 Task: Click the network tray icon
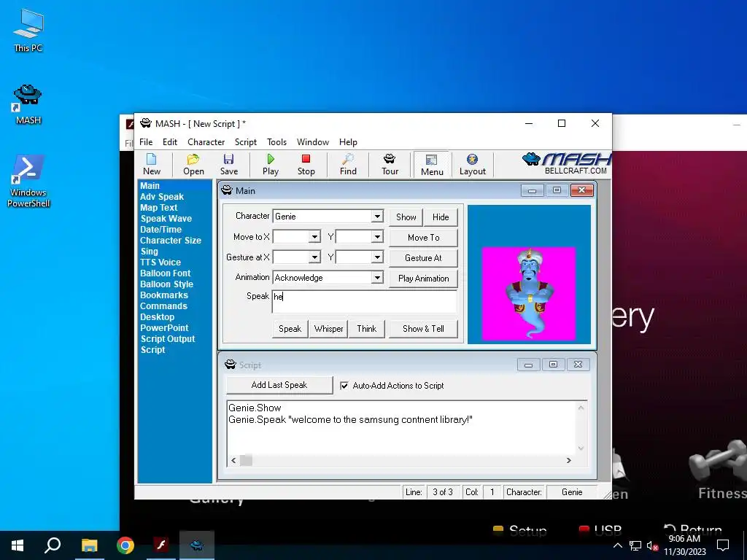tap(635, 545)
